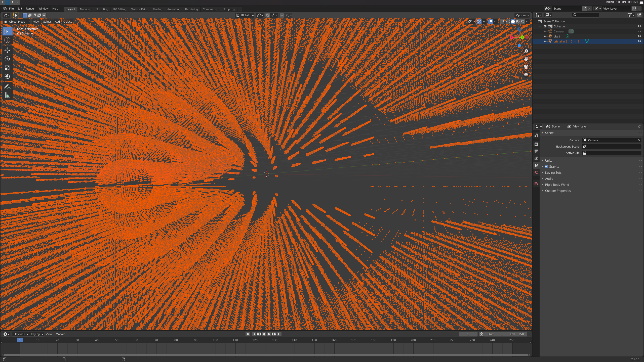Image resolution: width=644 pixels, height=362 pixels.
Task: Click the camera data icon beside Camera
Action: click(571, 31)
